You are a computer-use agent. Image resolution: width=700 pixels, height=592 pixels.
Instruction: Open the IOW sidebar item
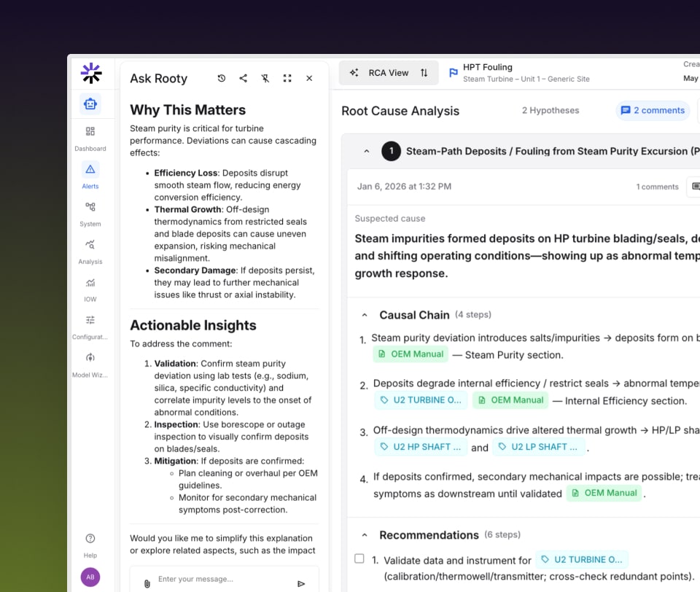(90, 289)
